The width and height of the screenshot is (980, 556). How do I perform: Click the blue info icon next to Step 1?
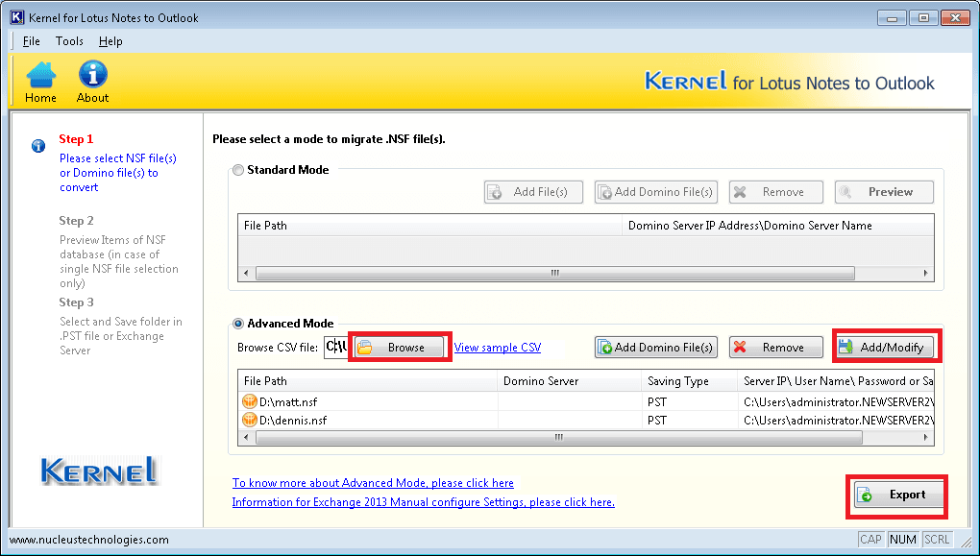(x=38, y=146)
